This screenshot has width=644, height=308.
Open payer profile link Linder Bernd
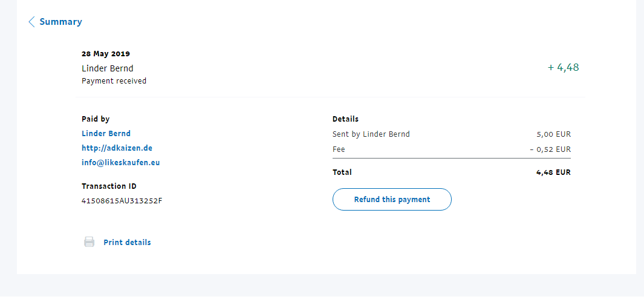[x=106, y=133]
